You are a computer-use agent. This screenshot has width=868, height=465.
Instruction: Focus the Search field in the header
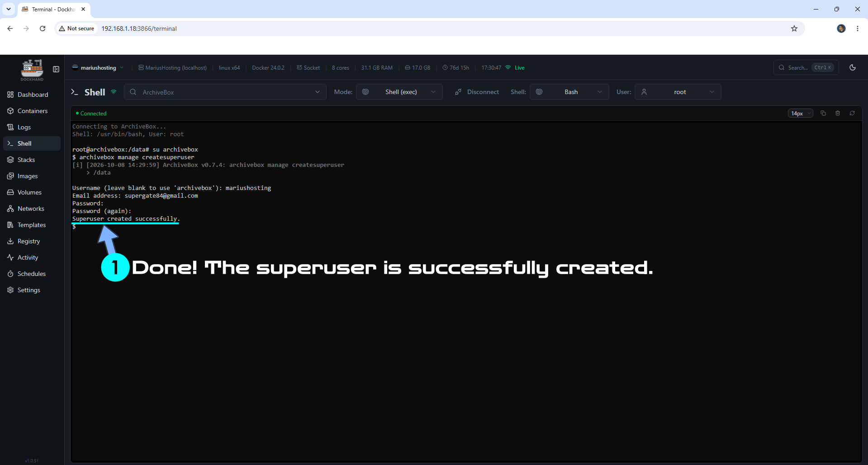pos(806,67)
